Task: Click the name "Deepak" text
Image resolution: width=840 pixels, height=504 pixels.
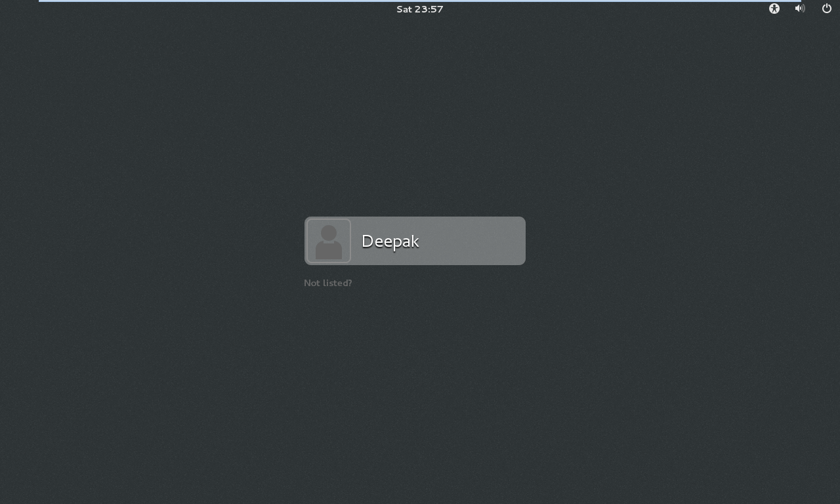Action: point(390,241)
